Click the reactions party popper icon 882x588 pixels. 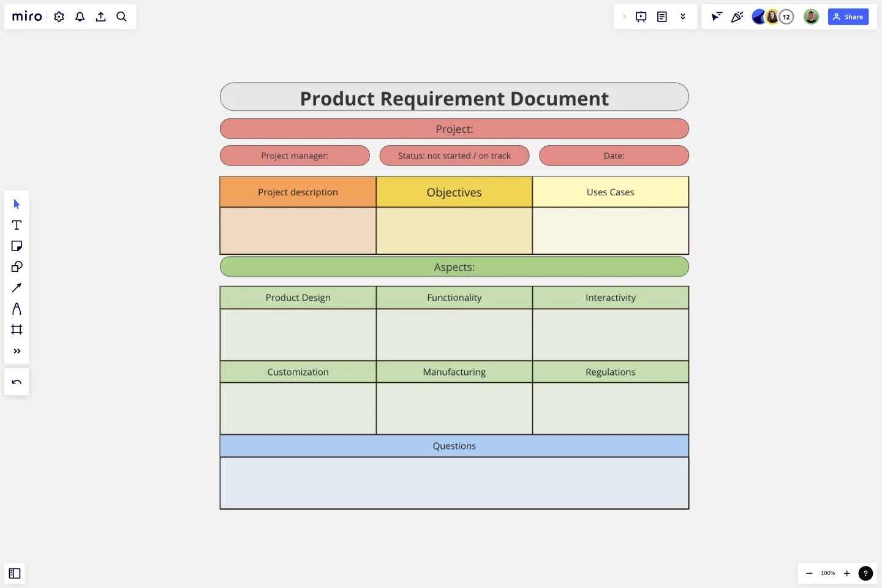pyautogui.click(x=737, y=17)
